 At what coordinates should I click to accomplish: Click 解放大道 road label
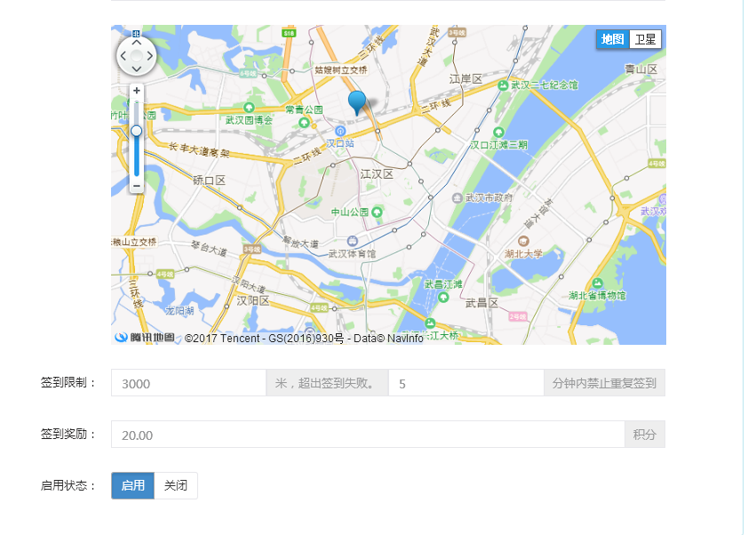[301, 242]
